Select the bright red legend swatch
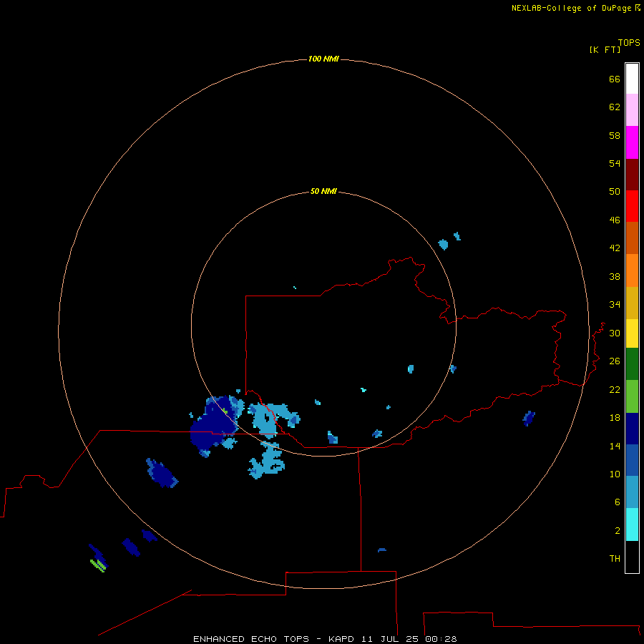644x644 pixels. (632, 206)
